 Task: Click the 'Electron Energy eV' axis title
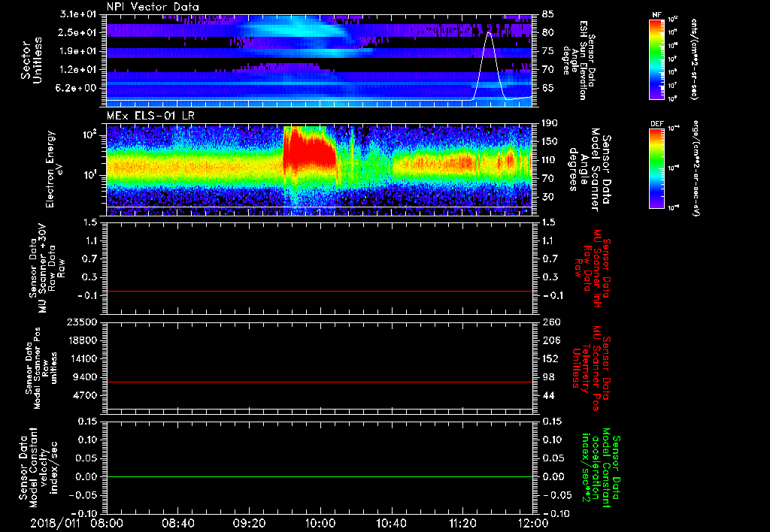[x=53, y=169]
